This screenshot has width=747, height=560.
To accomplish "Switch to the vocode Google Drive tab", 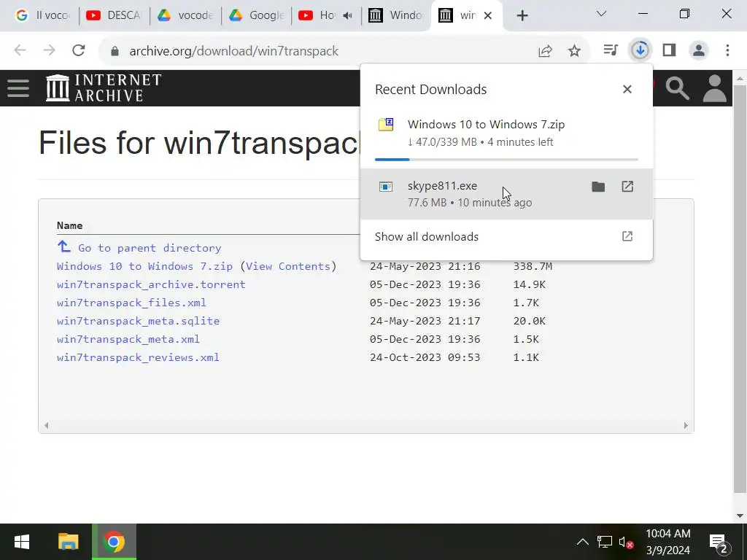I will (185, 16).
